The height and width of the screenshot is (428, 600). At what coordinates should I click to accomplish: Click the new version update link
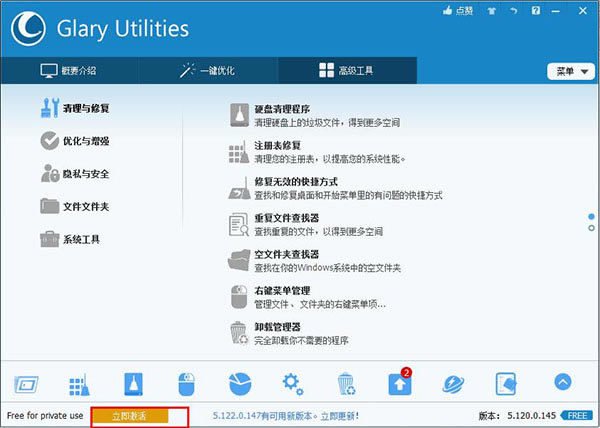(286, 415)
